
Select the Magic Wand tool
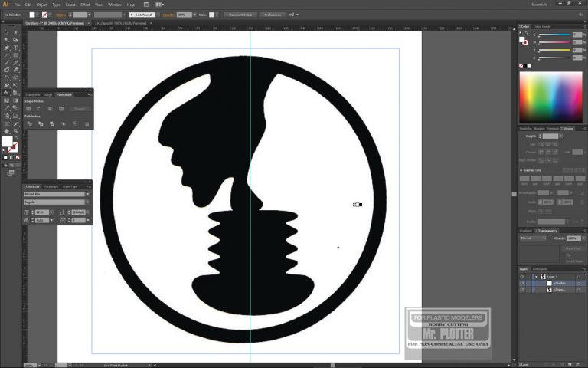(x=6, y=39)
